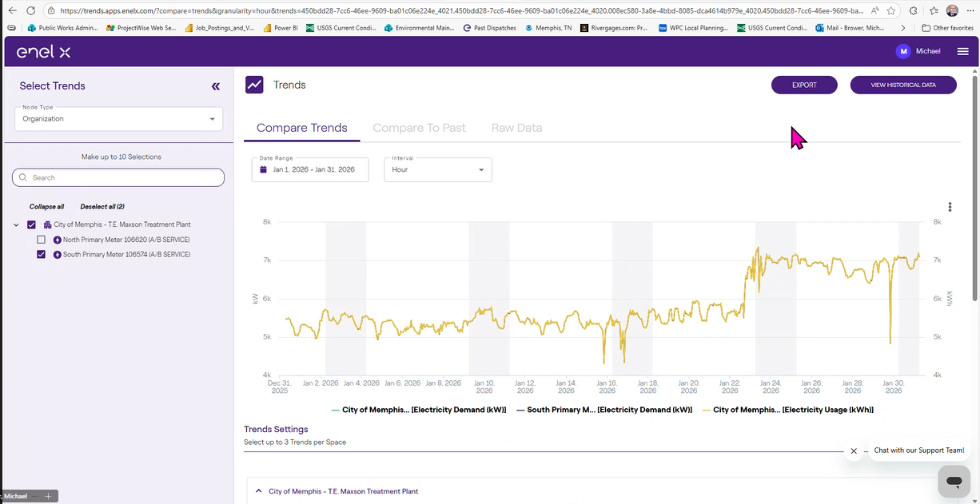
Task: Dismiss the support chat popup message
Action: pyautogui.click(x=854, y=450)
